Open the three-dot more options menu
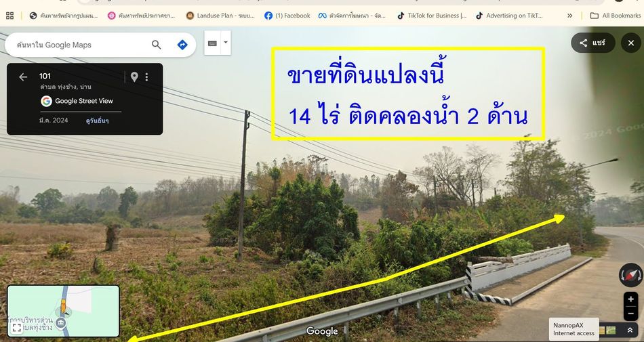This screenshot has width=644, height=342. tap(146, 77)
